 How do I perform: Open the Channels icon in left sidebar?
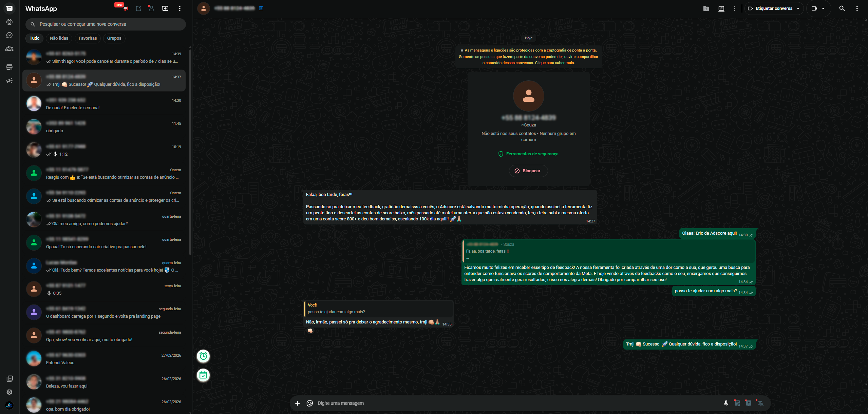tap(10, 35)
